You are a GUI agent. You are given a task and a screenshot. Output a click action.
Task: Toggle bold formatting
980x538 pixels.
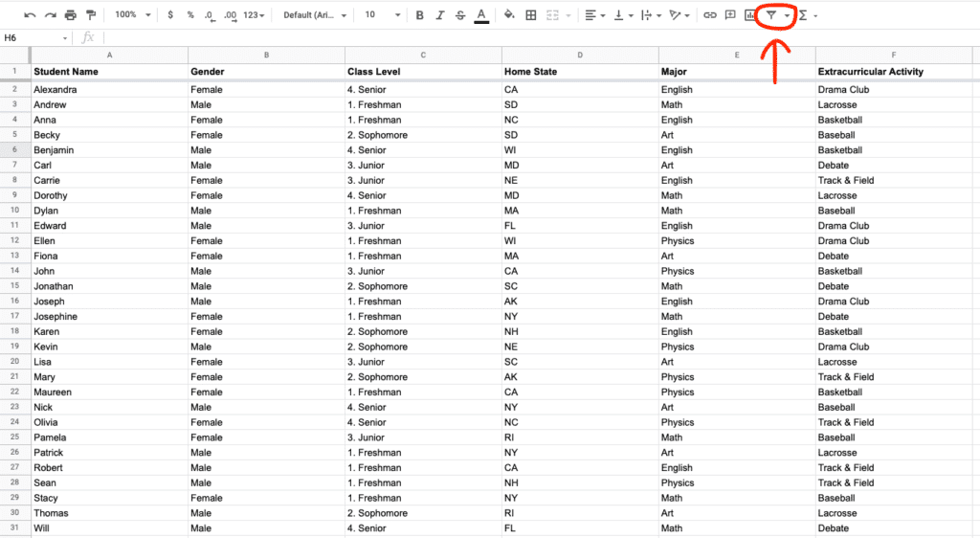(419, 15)
